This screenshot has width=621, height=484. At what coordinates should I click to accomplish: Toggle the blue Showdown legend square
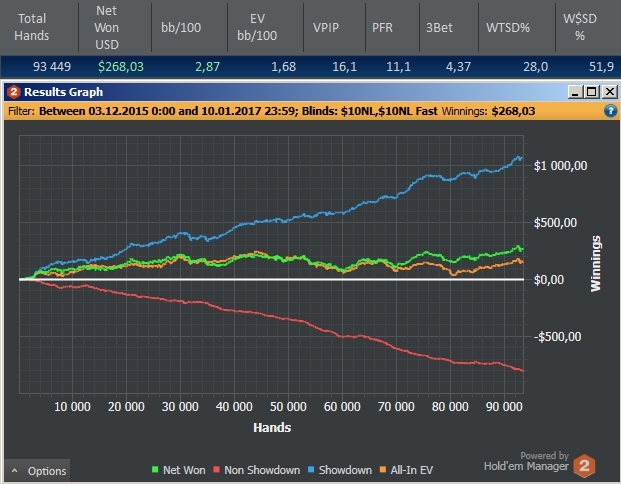311,470
